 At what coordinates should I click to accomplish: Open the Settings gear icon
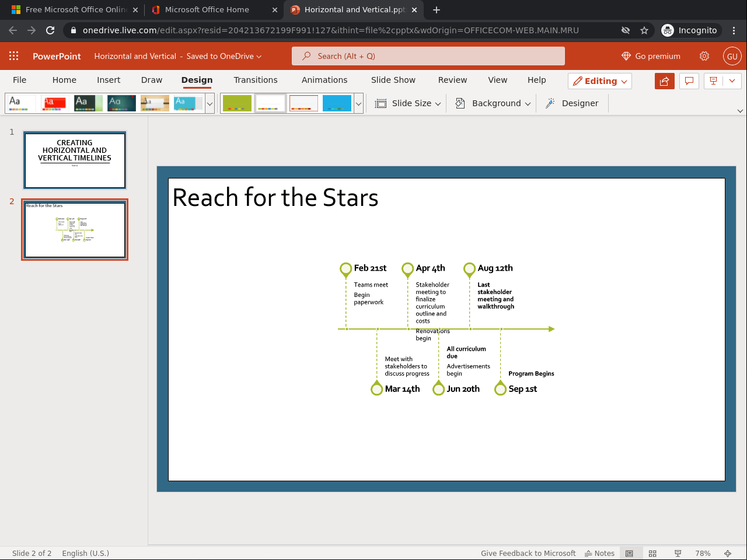click(704, 56)
